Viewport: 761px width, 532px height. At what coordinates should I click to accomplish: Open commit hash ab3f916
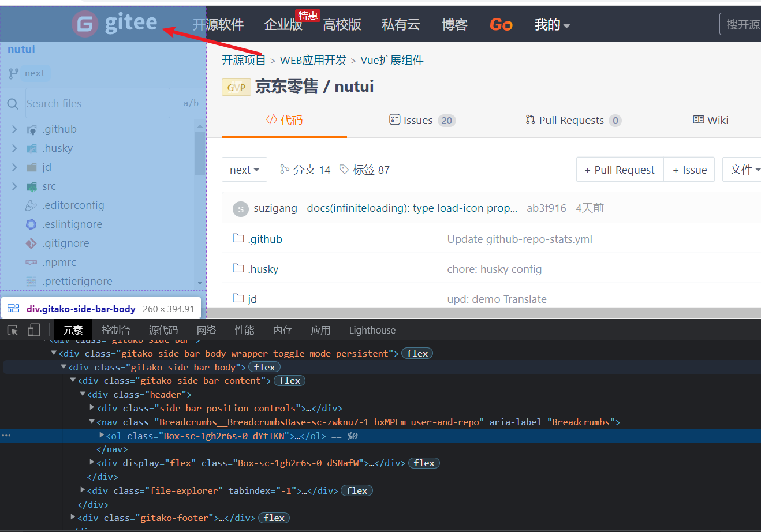click(x=546, y=208)
